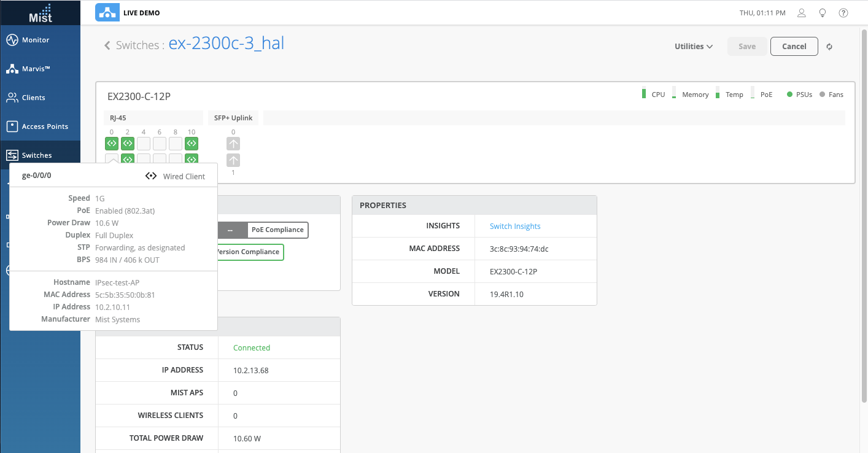
Task: Click the MIST APS value 0
Action: click(x=236, y=393)
